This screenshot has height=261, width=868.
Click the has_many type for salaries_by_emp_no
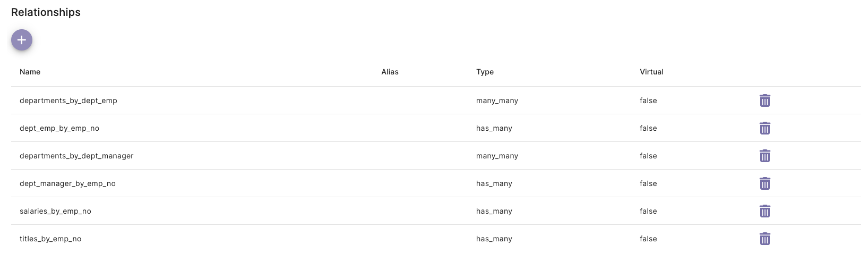[494, 211]
